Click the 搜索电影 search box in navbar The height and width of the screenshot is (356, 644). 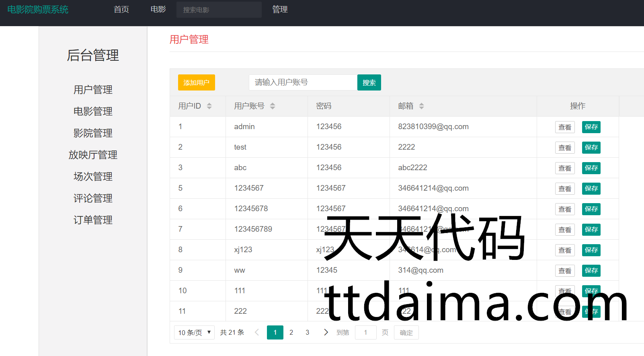219,10
